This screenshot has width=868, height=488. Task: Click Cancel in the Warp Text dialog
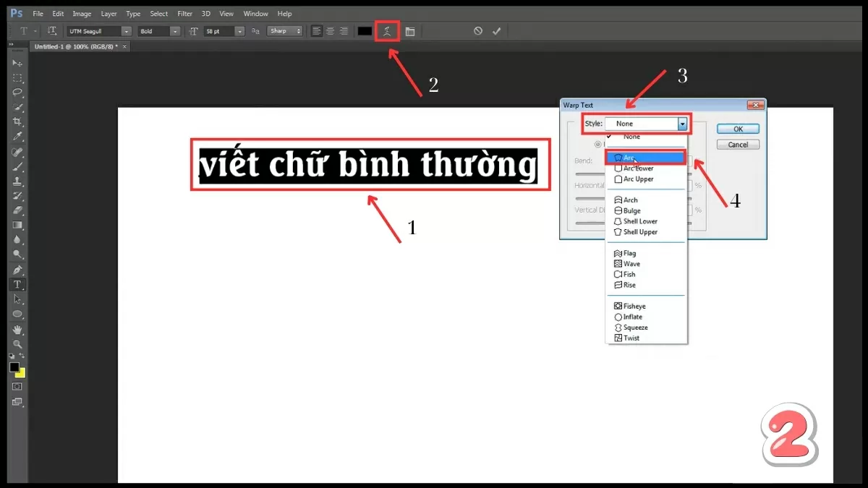click(x=737, y=144)
